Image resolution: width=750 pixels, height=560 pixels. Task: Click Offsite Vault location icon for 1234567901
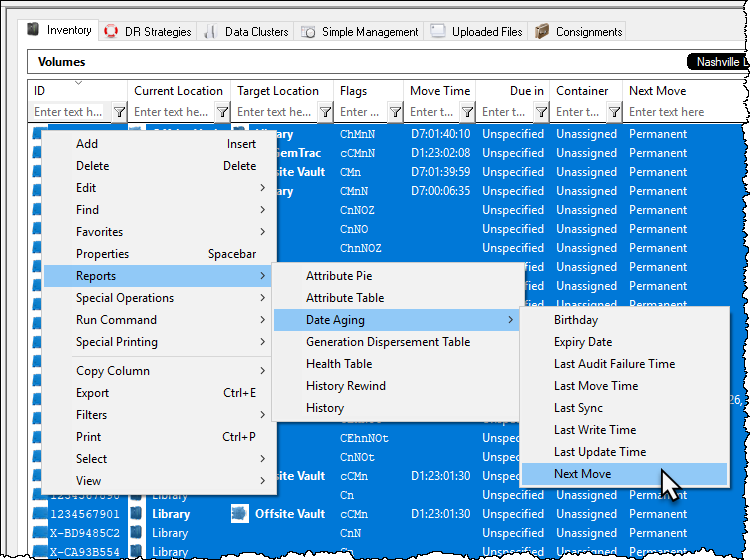[240, 514]
